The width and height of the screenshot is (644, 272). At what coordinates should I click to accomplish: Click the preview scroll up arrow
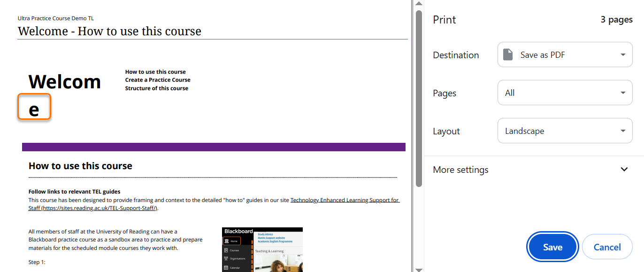[x=419, y=4]
